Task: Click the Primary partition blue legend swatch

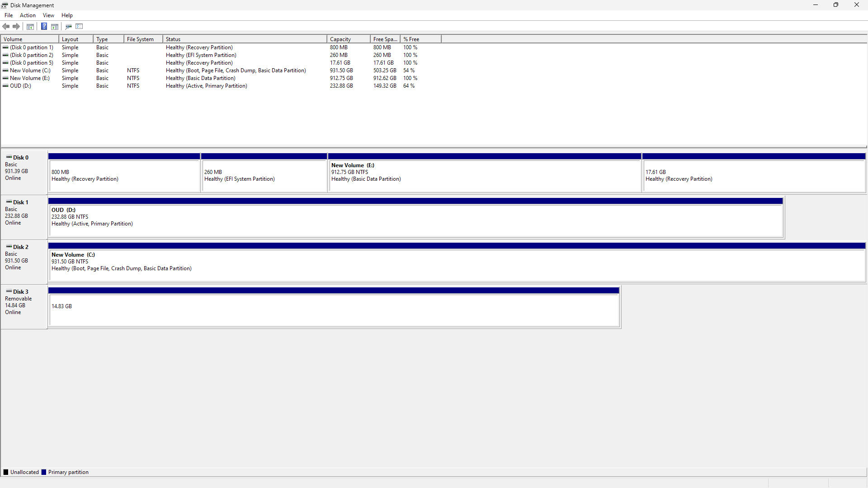Action: coord(44,472)
